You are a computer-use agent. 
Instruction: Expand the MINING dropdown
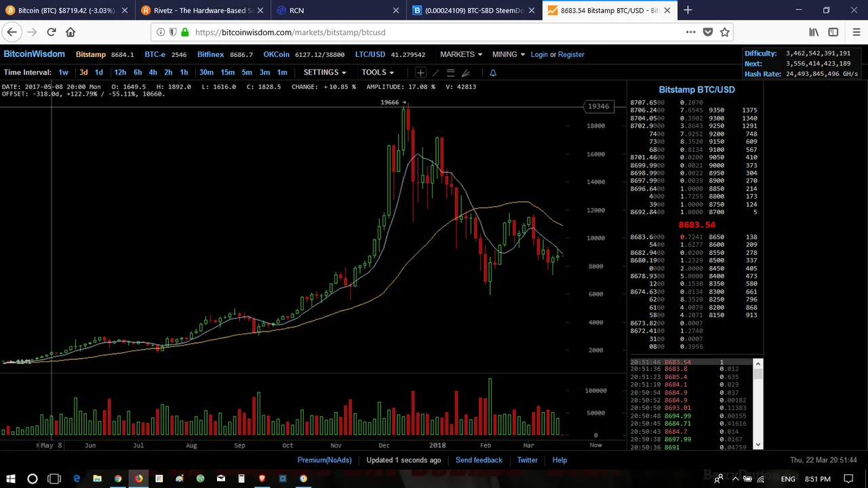(509, 54)
